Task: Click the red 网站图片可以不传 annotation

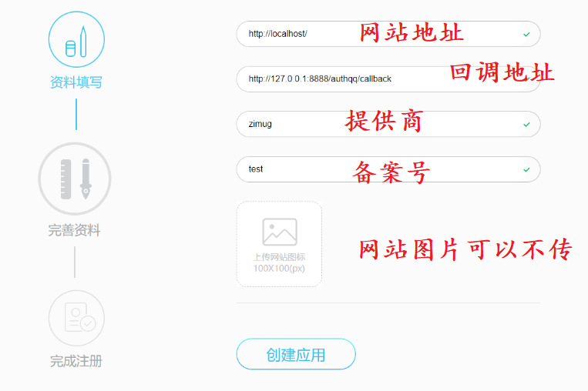Action: point(465,250)
